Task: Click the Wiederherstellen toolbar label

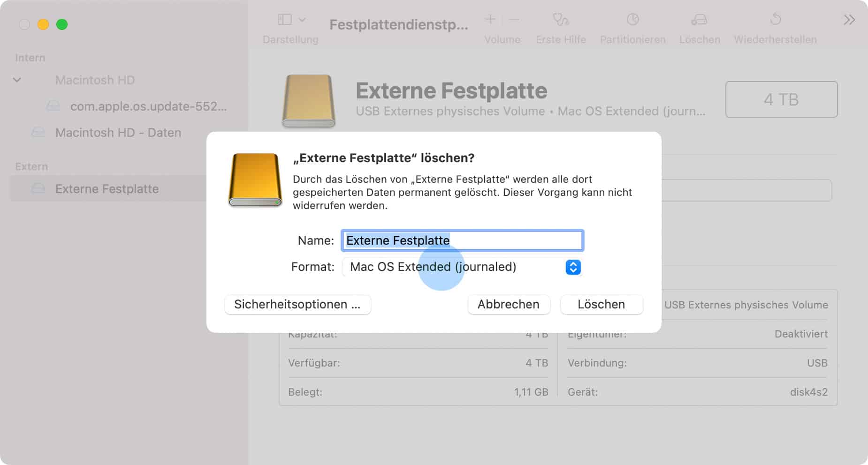Action: (x=775, y=40)
